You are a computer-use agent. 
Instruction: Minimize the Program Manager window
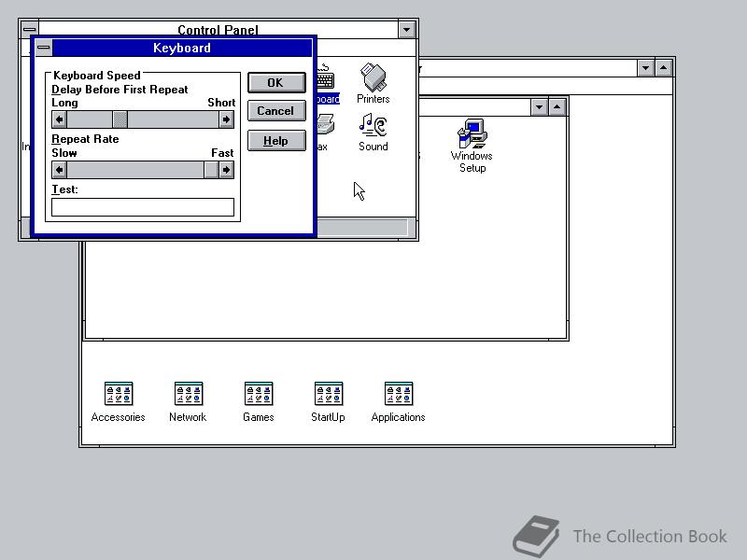(x=645, y=68)
